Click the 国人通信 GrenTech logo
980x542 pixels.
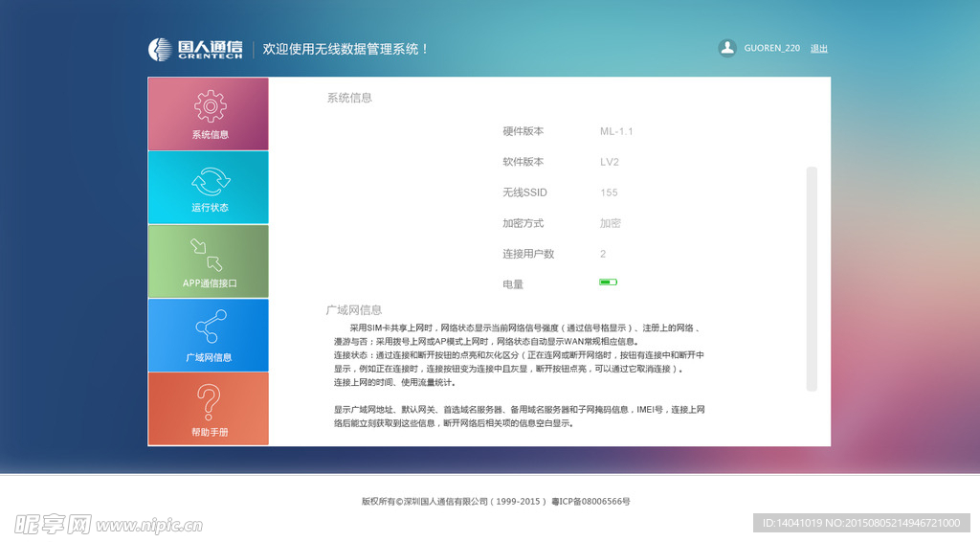[x=195, y=49]
